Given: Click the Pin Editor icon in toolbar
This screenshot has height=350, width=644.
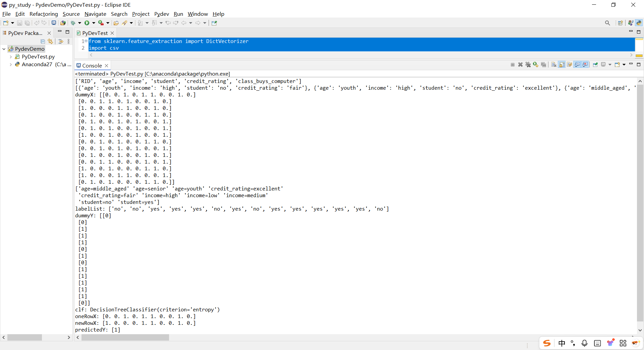Looking at the screenshot, I should point(214,23).
